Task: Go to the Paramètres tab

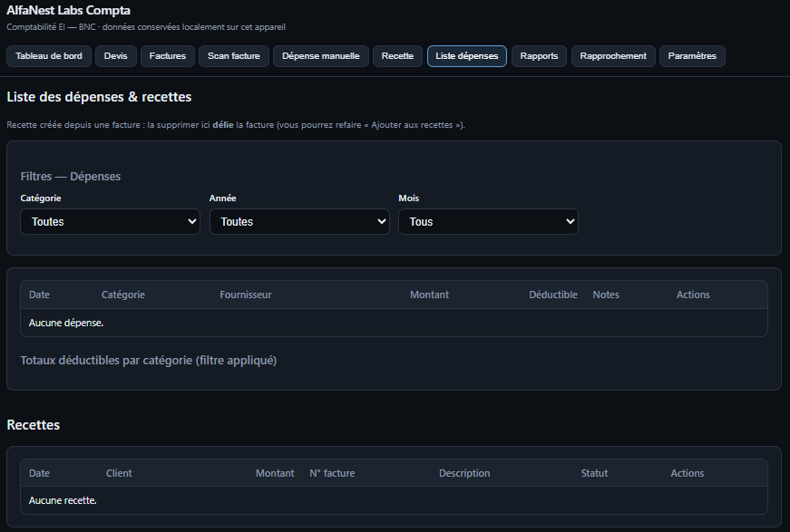Action: (692, 56)
